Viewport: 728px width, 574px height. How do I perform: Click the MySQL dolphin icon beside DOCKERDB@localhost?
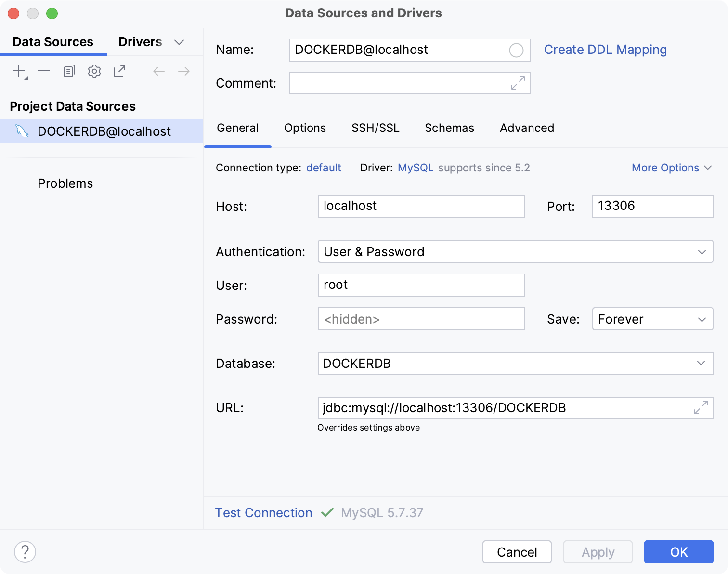point(21,131)
